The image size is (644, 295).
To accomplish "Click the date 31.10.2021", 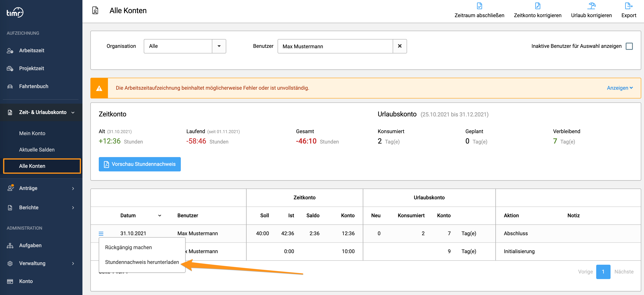I will (133, 233).
